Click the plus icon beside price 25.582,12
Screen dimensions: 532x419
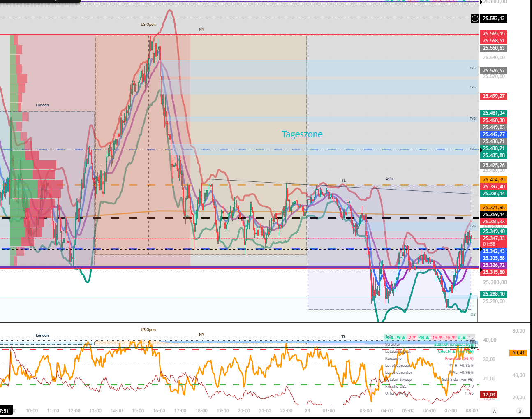coord(475,19)
